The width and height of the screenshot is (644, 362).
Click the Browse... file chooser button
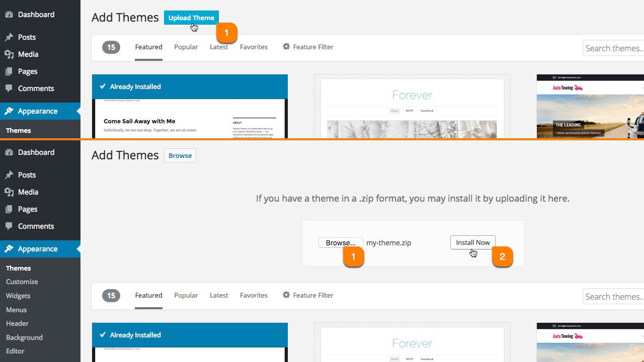click(340, 243)
